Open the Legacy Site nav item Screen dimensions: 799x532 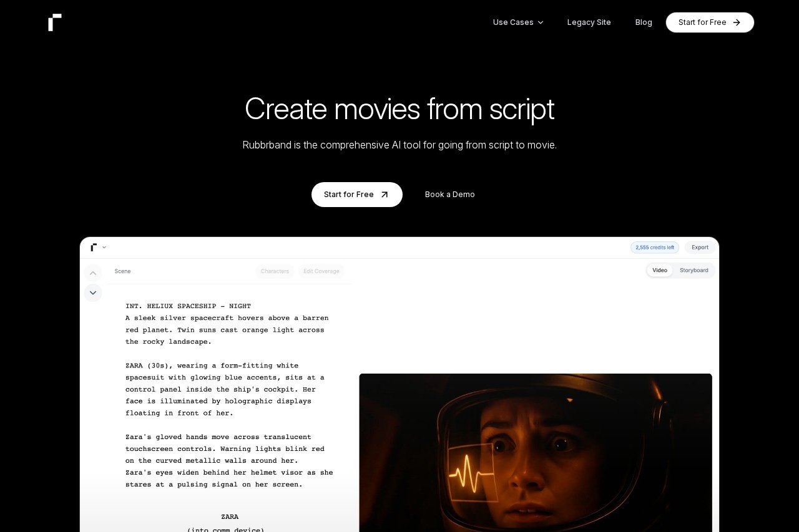click(x=589, y=22)
